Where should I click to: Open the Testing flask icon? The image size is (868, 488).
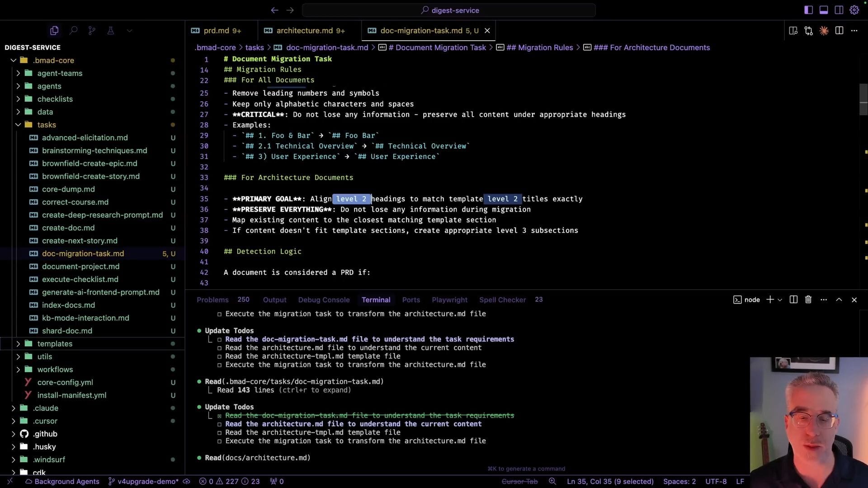click(x=110, y=31)
